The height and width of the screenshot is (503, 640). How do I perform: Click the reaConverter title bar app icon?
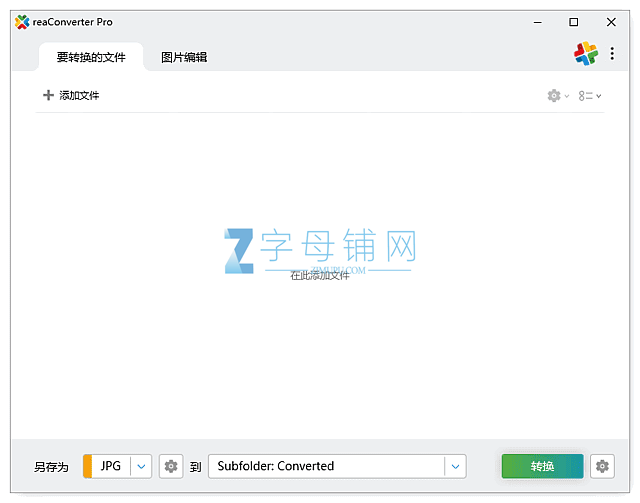click(x=22, y=22)
